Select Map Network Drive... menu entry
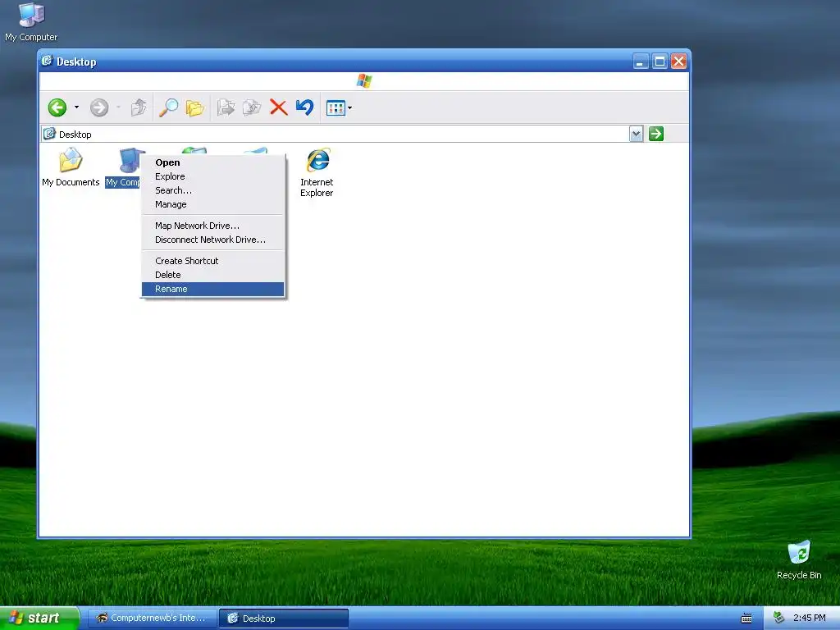Screen dimensions: 840x630 click(x=212, y=226)
